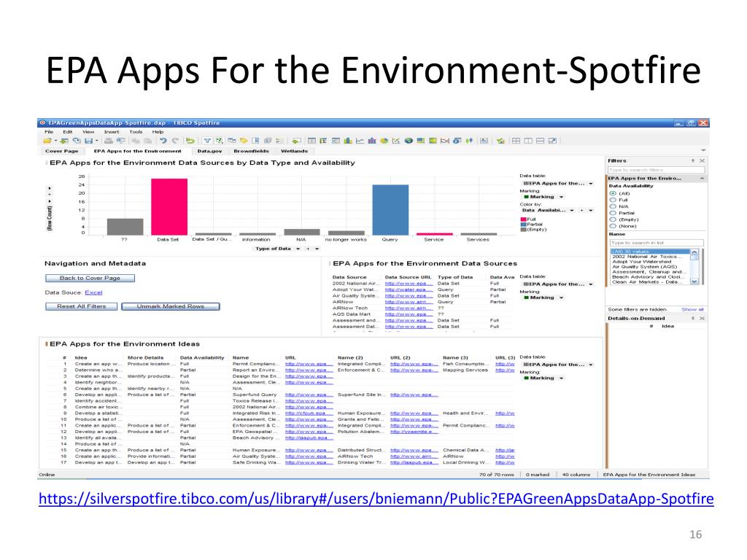Open Data Sources table Data table dropdown

558,284
